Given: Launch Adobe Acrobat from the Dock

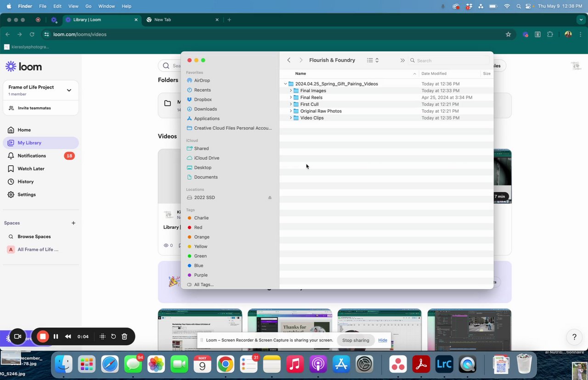Looking at the screenshot, I should pyautogui.click(x=421, y=364).
